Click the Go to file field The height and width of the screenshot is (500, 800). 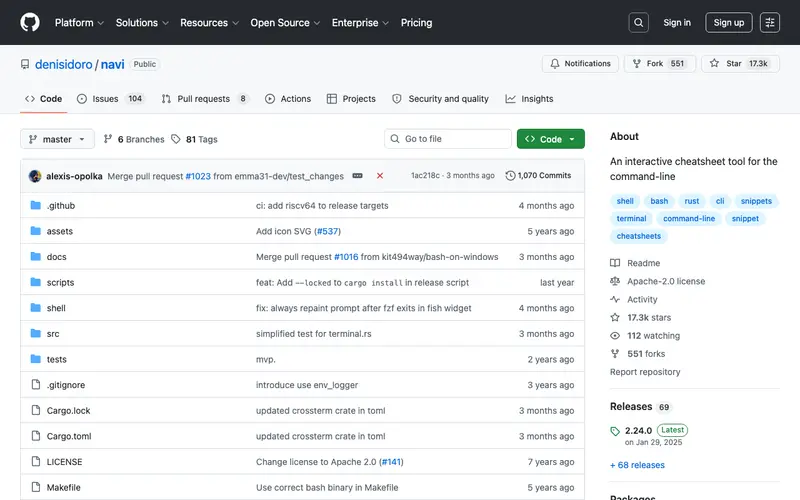447,139
